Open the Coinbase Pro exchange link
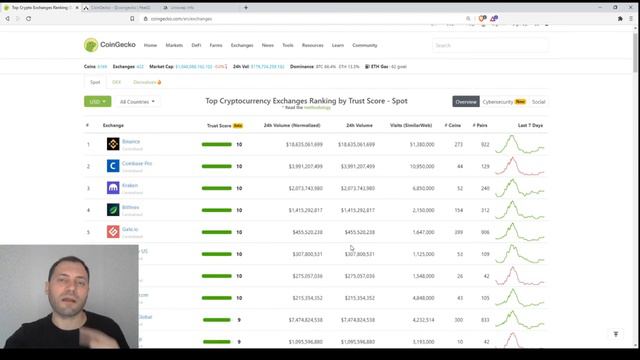The width and height of the screenshot is (640, 360). (x=137, y=163)
